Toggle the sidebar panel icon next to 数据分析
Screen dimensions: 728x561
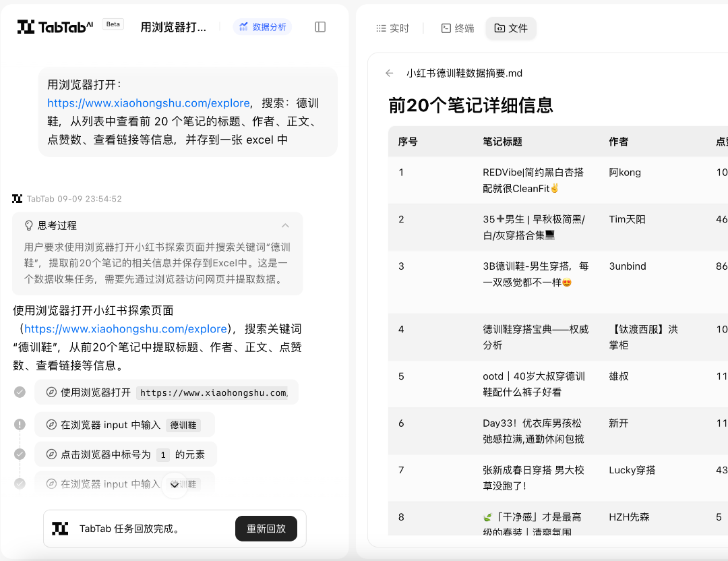(320, 27)
